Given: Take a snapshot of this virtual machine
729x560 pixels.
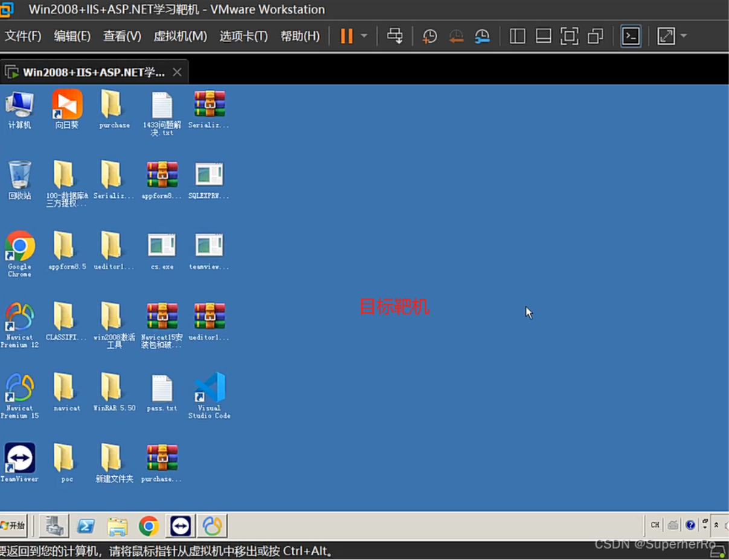Looking at the screenshot, I should tap(429, 36).
